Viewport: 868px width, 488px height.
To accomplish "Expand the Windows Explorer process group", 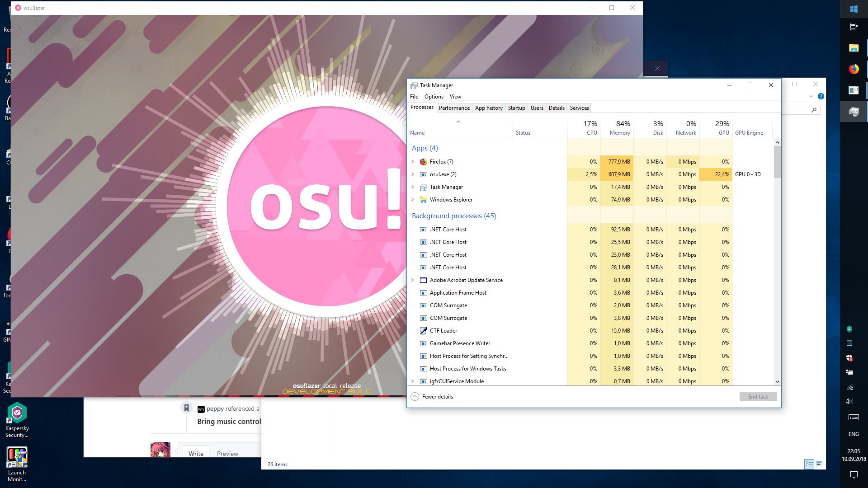I will coord(413,200).
